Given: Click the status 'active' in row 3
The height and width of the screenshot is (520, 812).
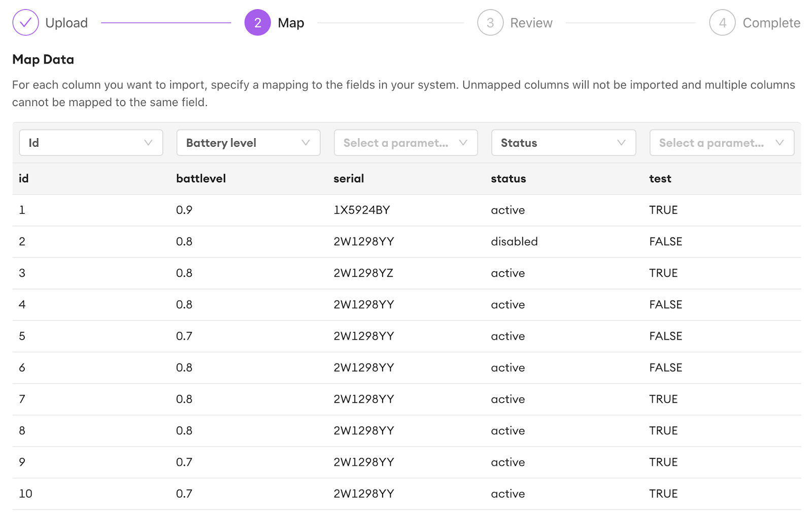Looking at the screenshot, I should pyautogui.click(x=508, y=273).
